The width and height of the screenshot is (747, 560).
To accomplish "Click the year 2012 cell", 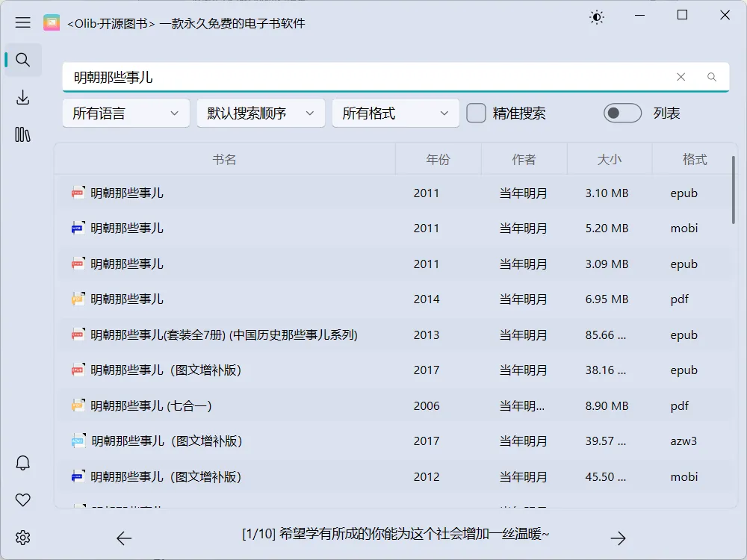I will pos(427,476).
